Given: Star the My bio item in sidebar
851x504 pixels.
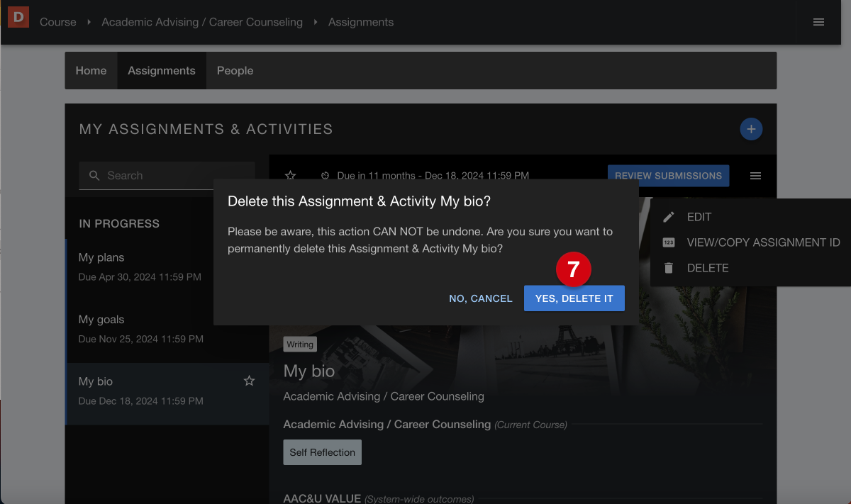Looking at the screenshot, I should [249, 381].
